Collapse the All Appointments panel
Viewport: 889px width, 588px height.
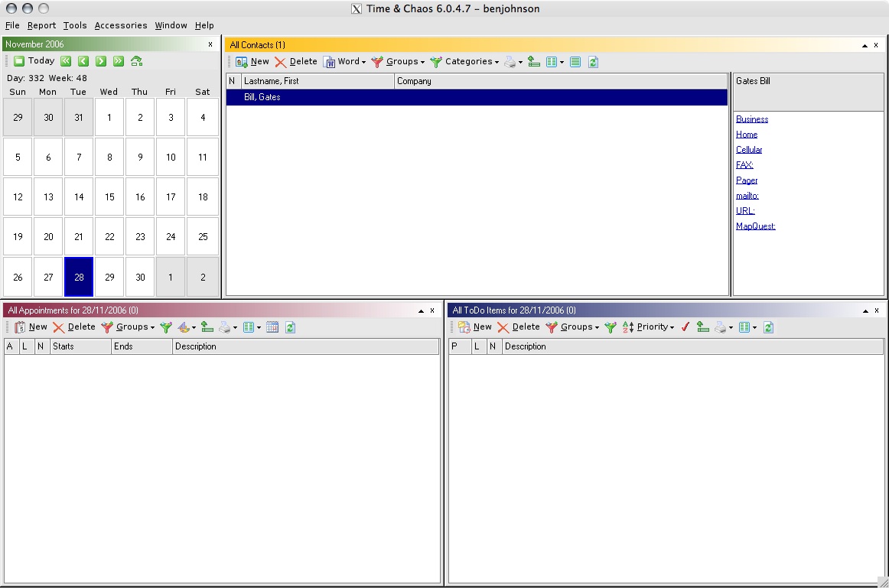pyautogui.click(x=421, y=310)
